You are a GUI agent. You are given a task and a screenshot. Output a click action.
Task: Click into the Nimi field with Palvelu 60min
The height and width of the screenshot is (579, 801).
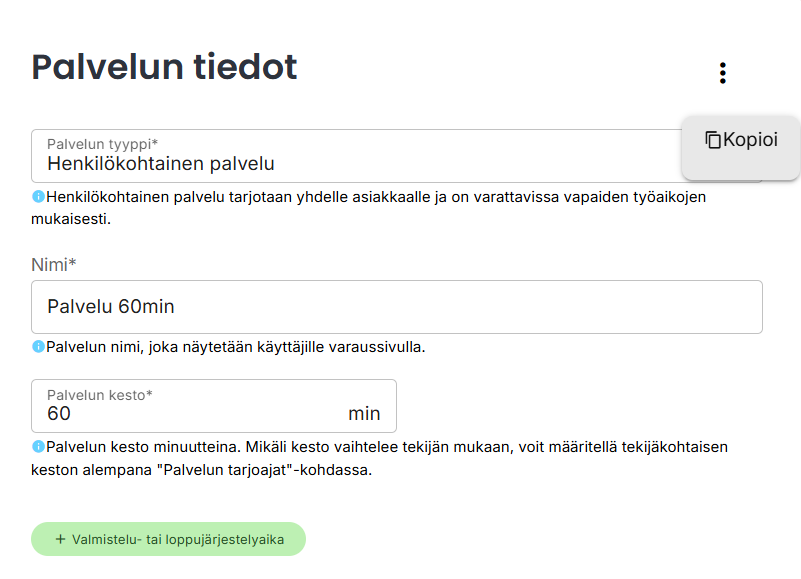pos(397,307)
